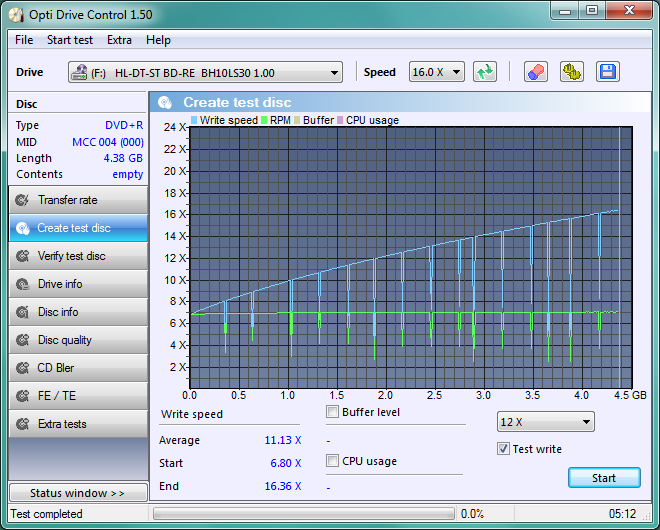Click the Average value 11.13 X

pos(283,440)
